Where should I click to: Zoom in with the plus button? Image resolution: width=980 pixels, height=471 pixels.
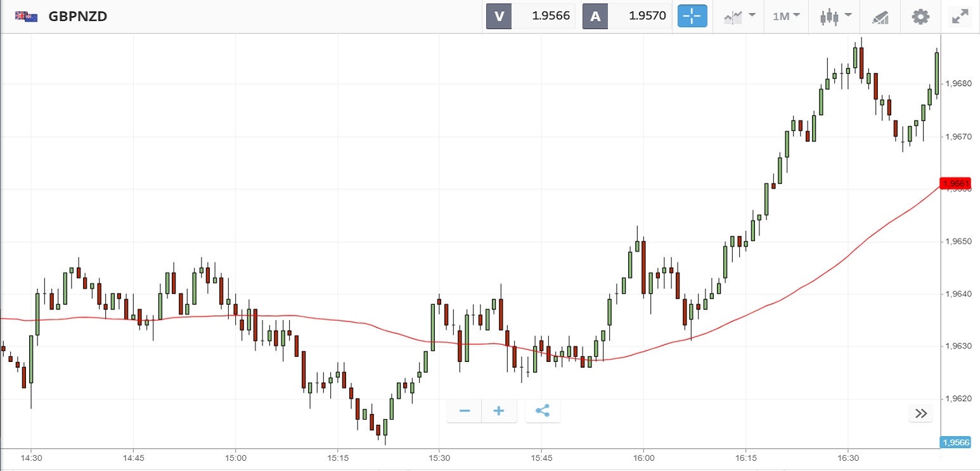499,411
